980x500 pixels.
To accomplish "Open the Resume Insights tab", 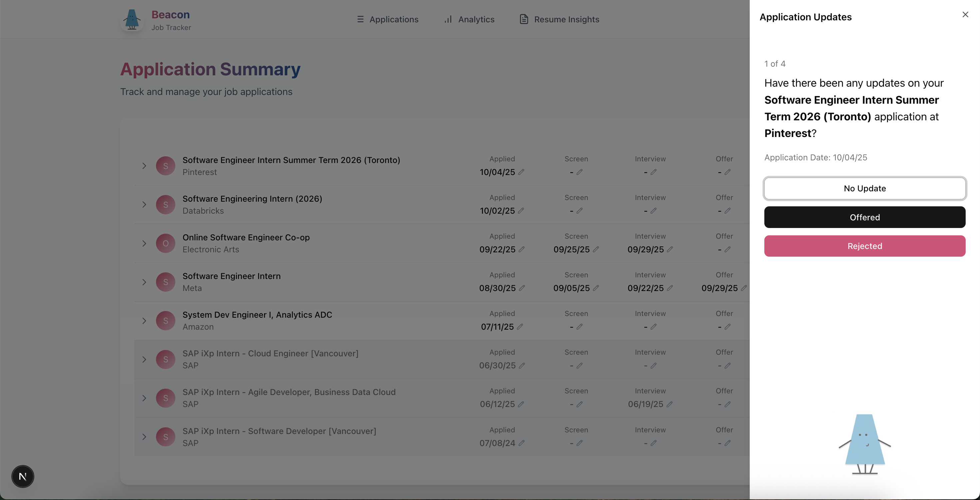I will (x=559, y=19).
